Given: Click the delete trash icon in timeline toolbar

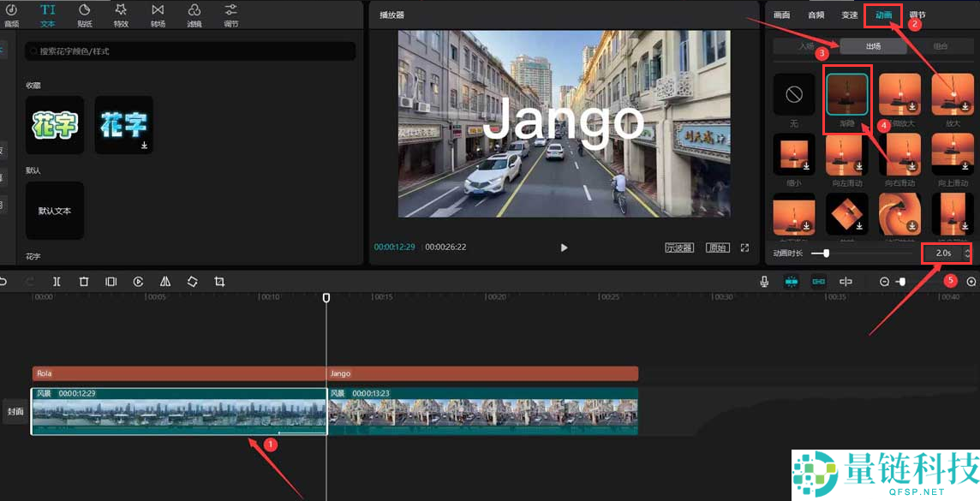Looking at the screenshot, I should (x=84, y=282).
